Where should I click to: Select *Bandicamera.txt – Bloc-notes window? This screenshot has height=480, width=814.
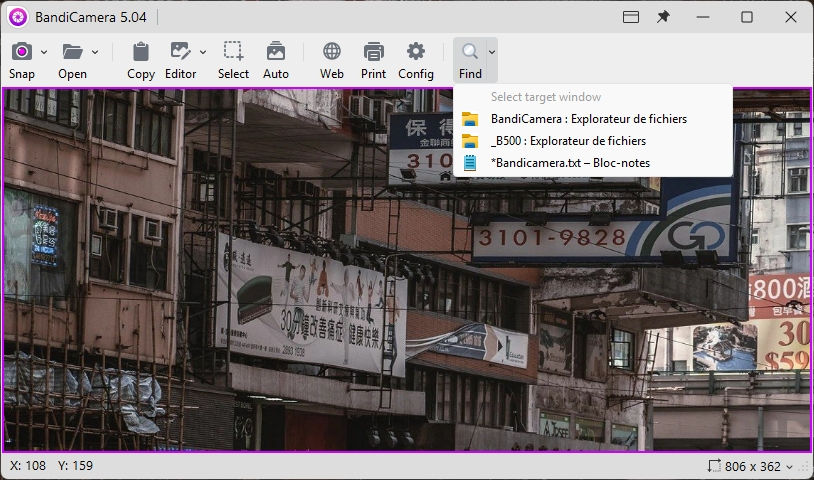pyautogui.click(x=570, y=163)
